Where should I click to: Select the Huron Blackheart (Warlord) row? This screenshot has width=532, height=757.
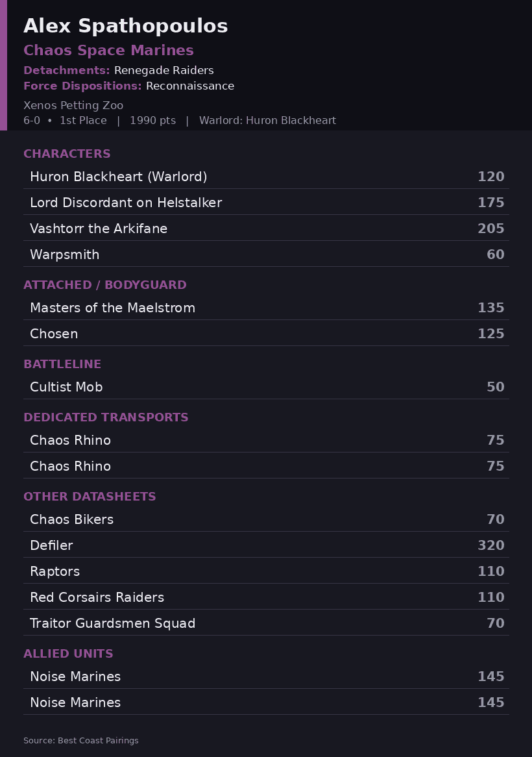coord(266,176)
